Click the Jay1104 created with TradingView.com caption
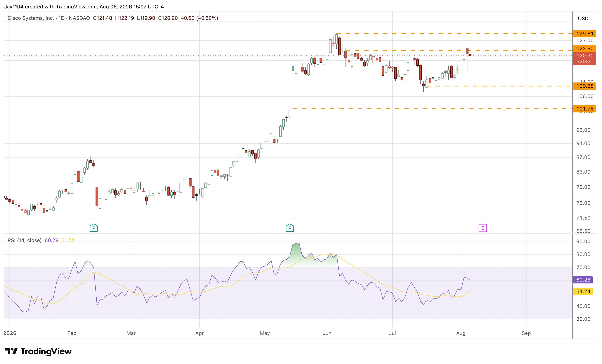Screen dimensions: 602x364 [x=84, y=7]
